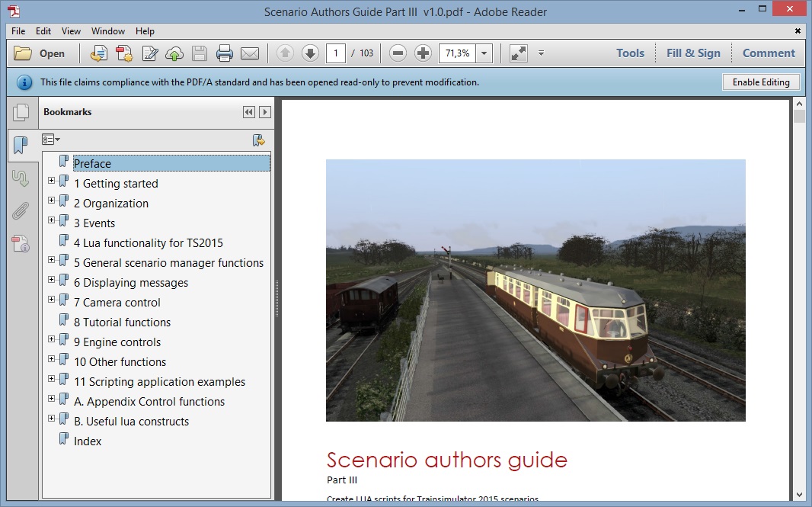Open the Tools pane

(x=630, y=53)
